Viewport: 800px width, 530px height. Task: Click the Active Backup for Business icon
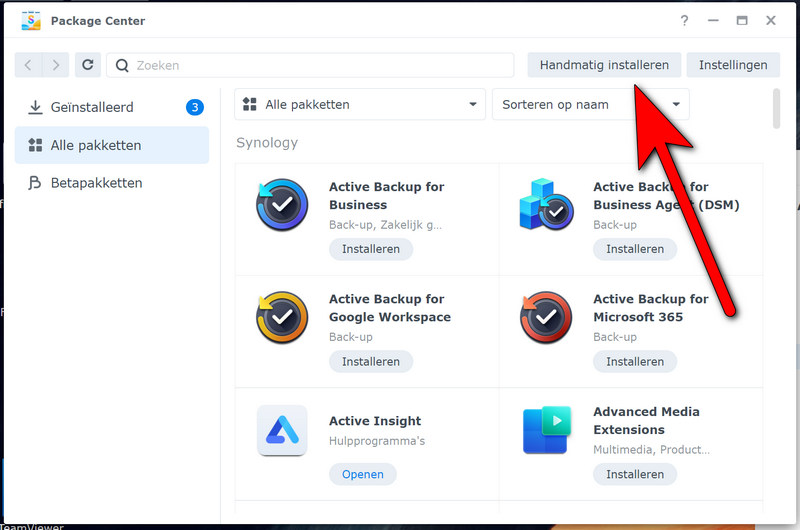(x=282, y=205)
